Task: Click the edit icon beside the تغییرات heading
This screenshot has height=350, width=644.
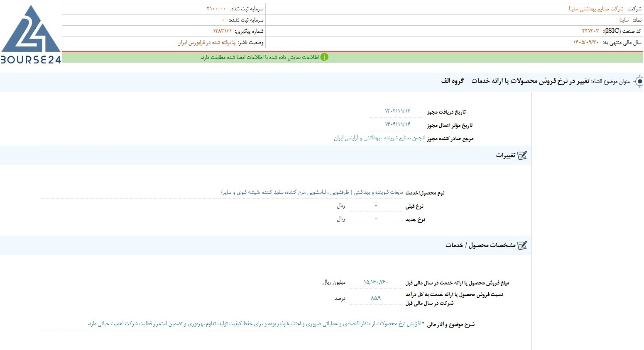Action: 522,156
